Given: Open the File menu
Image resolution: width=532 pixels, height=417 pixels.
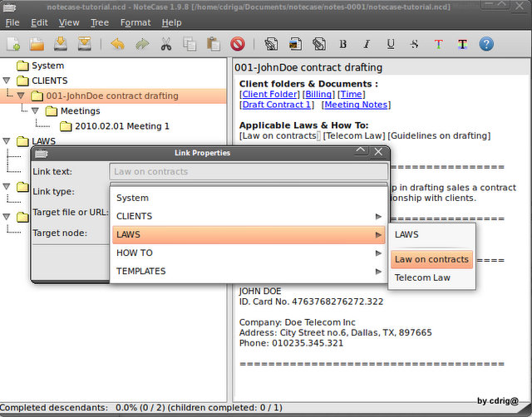Looking at the screenshot, I should click(x=12, y=22).
